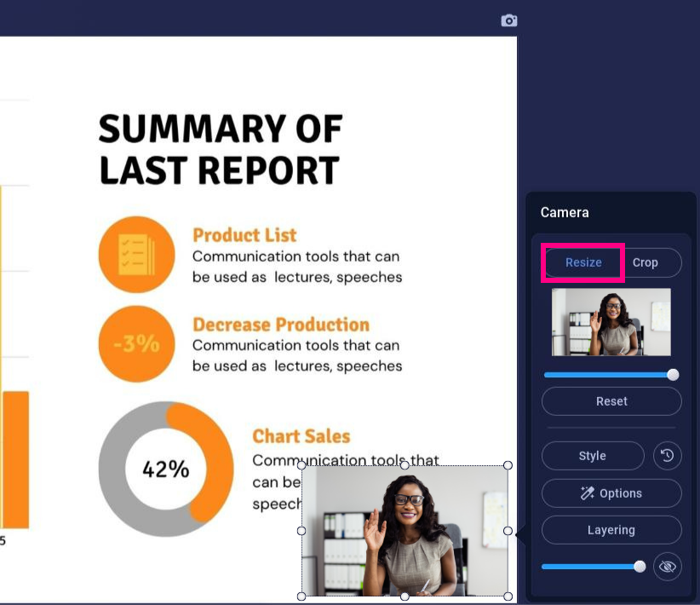700x605 pixels.
Task: Open the camera Options with the wand icon
Action: [x=611, y=493]
